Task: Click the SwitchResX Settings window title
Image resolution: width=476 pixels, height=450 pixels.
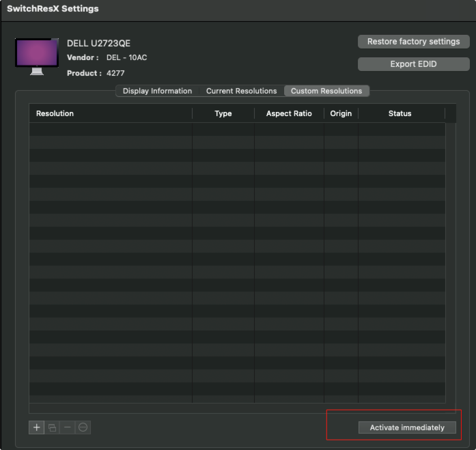Action: 53,8
